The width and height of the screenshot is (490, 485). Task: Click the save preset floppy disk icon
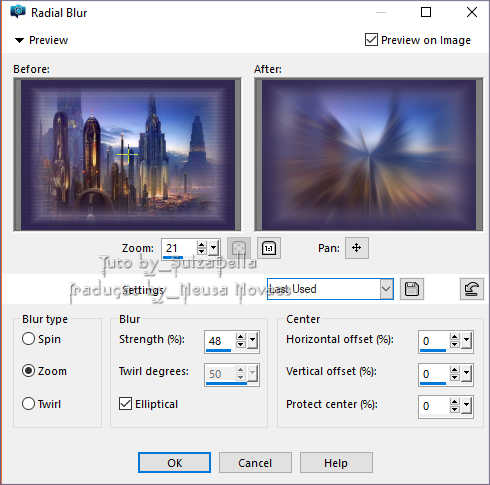412,289
